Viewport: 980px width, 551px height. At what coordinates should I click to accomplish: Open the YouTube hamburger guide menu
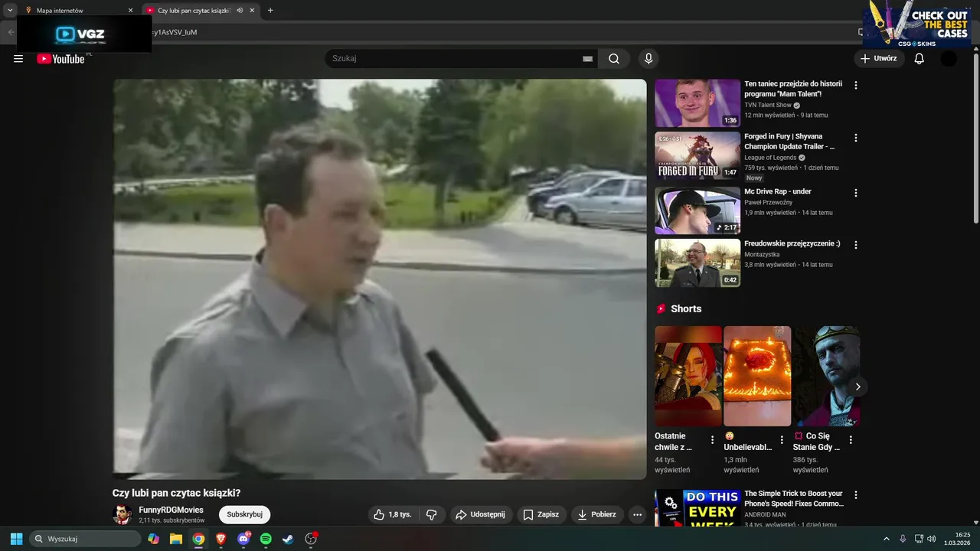tap(18, 59)
